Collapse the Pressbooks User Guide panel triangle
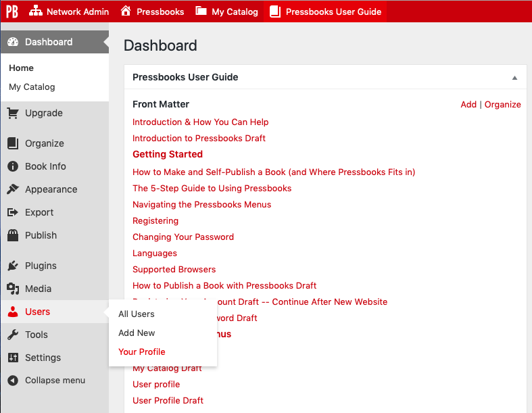 (514, 78)
